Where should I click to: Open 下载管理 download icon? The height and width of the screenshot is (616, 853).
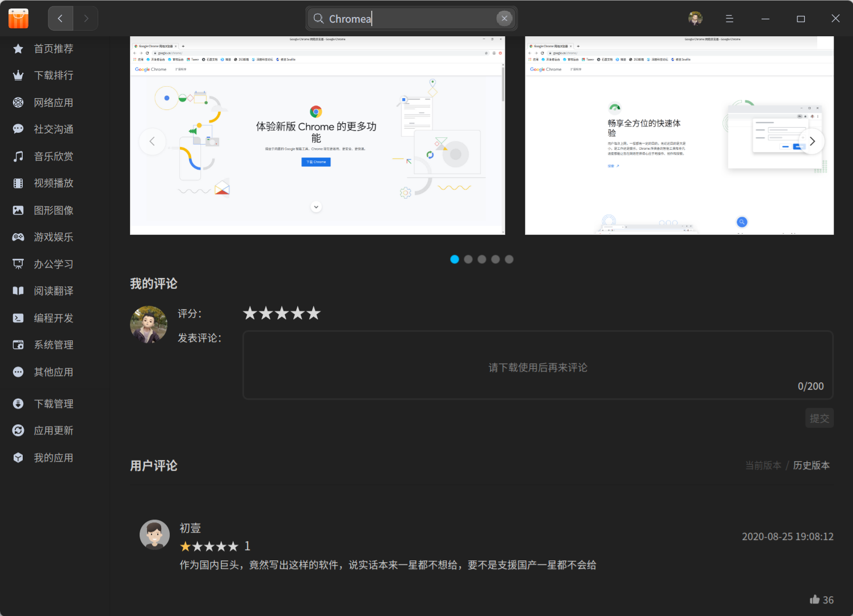pyautogui.click(x=18, y=404)
